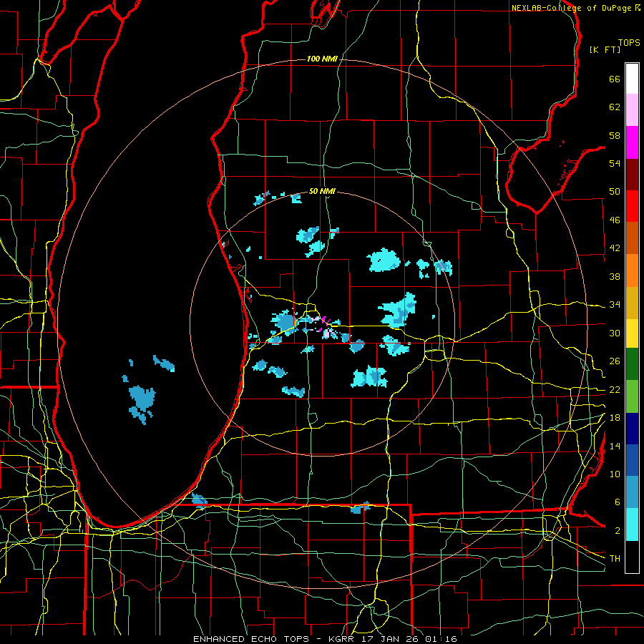Click the '2' legend value

coord(617,531)
